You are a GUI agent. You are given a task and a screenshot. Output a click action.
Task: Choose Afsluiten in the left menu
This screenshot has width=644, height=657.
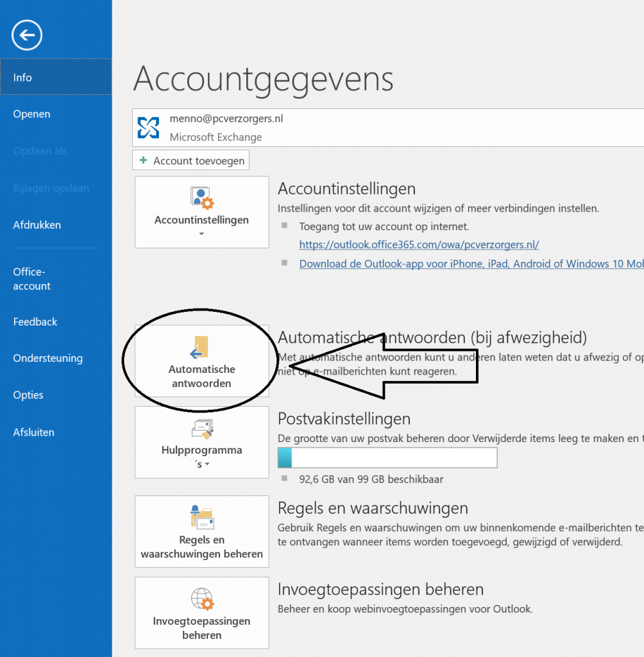(x=34, y=432)
